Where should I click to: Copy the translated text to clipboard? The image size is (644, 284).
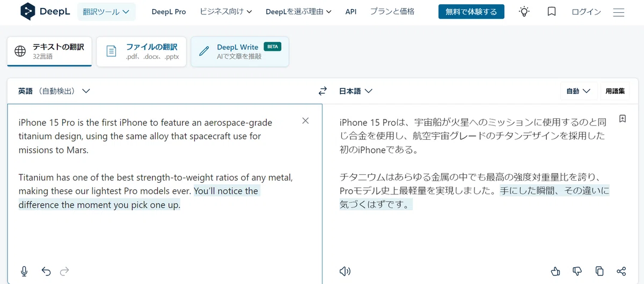pos(599,271)
